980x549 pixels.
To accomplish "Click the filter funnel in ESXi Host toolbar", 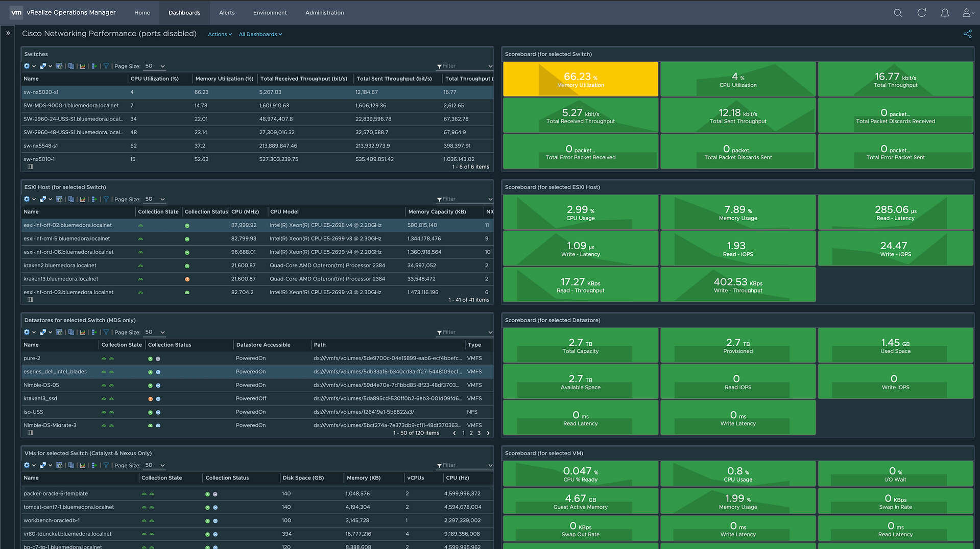I will (106, 199).
